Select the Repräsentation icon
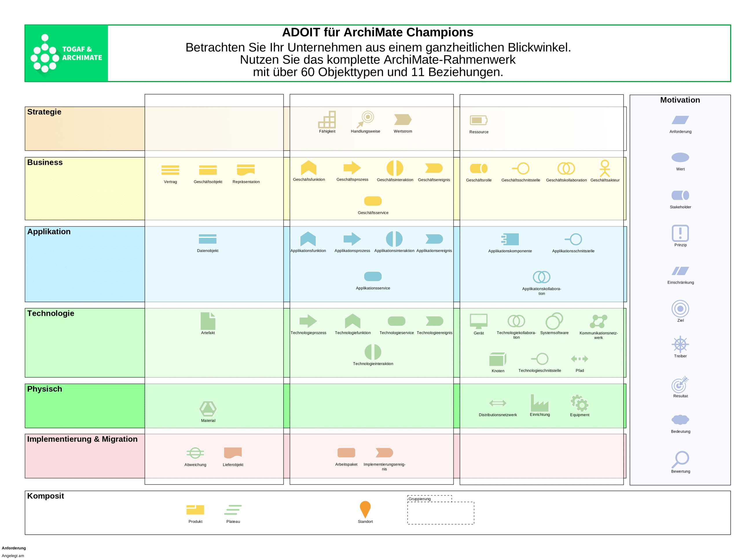Image resolution: width=741 pixels, height=560 pixels. coord(246,170)
